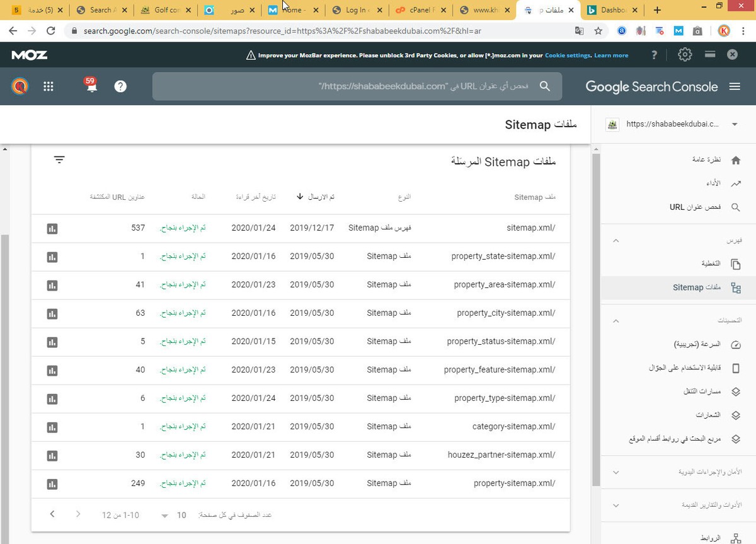Switch to the Dashboard browser tab
Viewport: 756px width, 544px height.
(x=611, y=10)
